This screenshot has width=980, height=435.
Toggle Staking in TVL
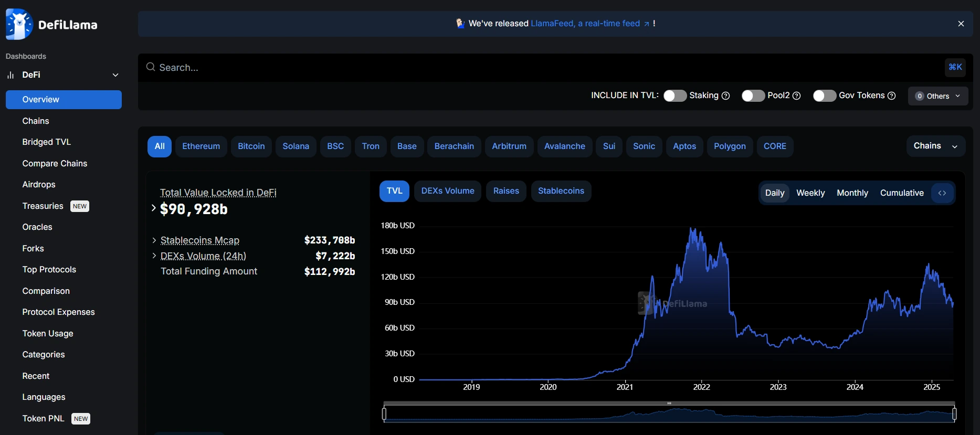[675, 96]
